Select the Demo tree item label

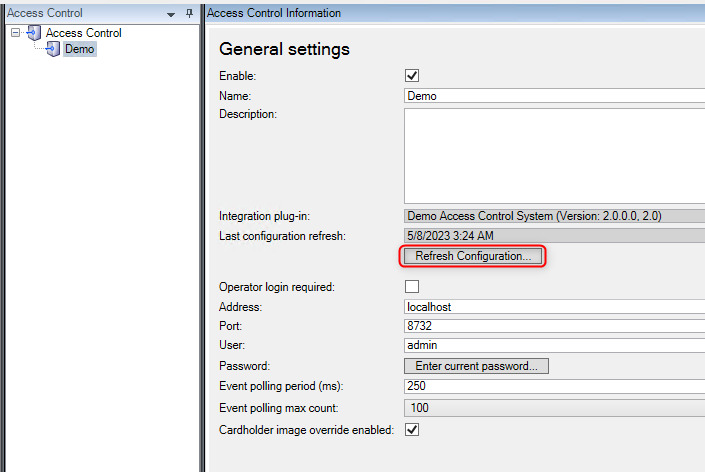80,49
